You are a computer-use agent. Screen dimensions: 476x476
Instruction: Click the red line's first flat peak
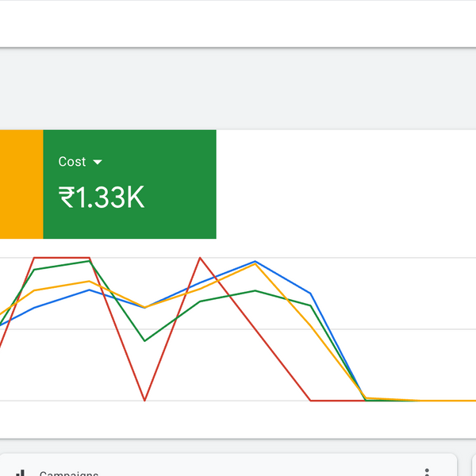(x=62, y=258)
